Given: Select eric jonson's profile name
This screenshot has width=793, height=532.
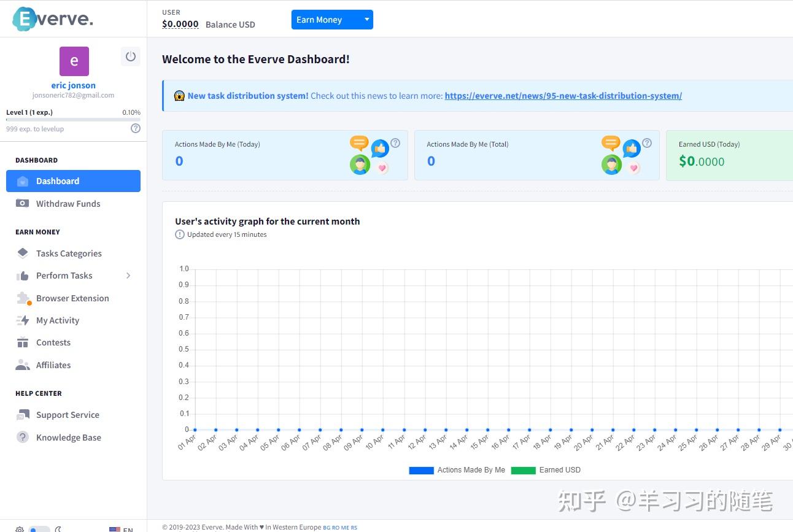Looking at the screenshot, I should [73, 85].
